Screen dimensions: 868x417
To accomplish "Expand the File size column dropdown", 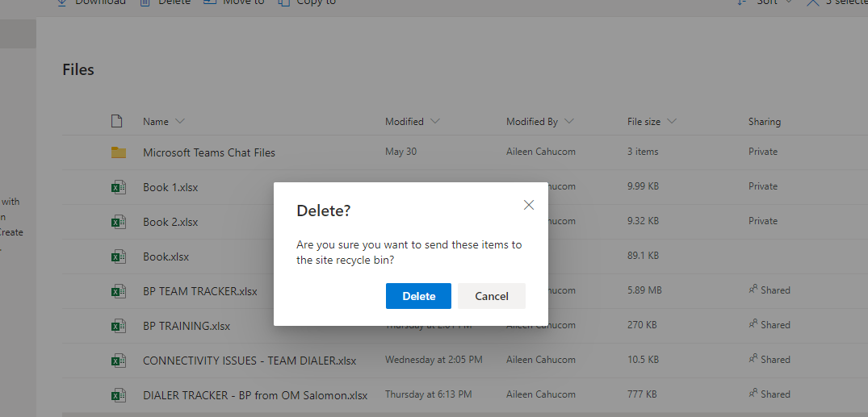I will pos(672,121).
